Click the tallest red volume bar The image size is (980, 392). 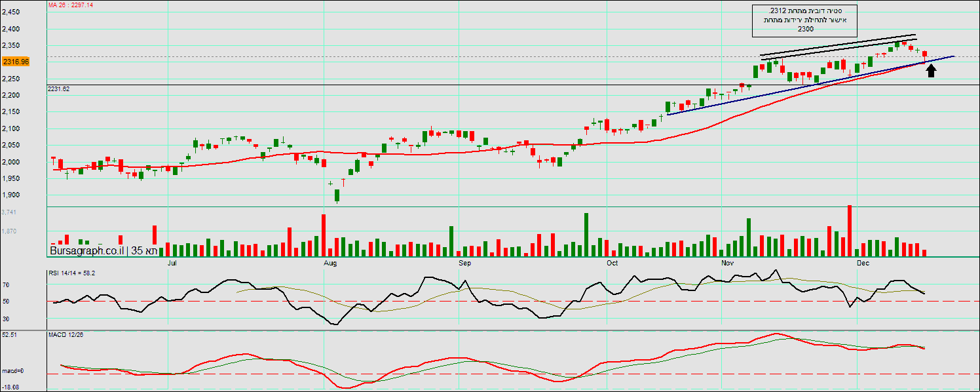[850, 230]
